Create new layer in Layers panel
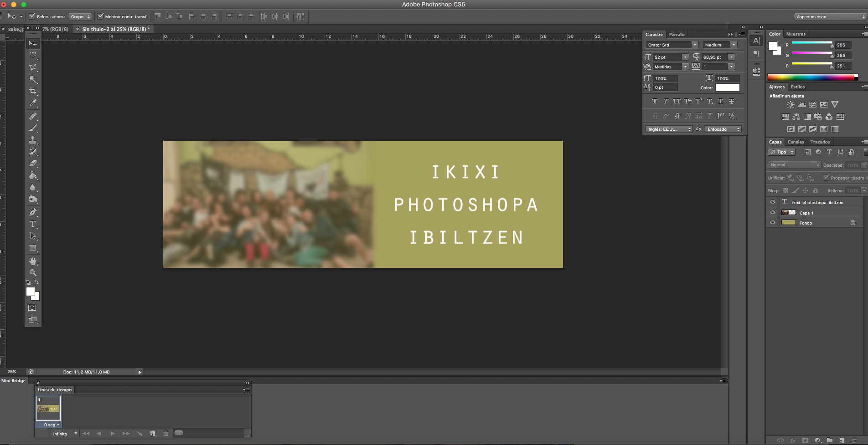 [842, 440]
